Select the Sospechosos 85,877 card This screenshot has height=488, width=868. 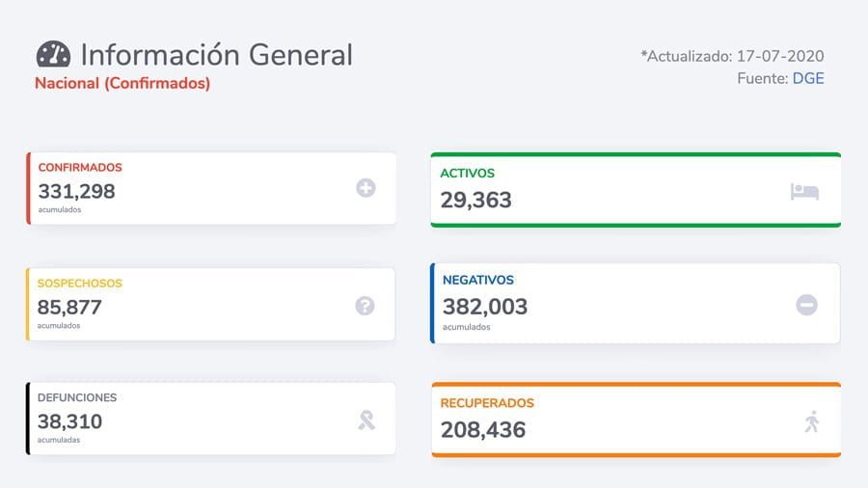click(212, 305)
